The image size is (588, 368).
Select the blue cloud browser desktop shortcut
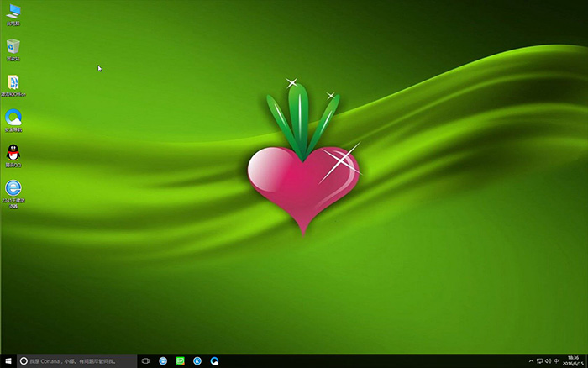pyautogui.click(x=13, y=120)
